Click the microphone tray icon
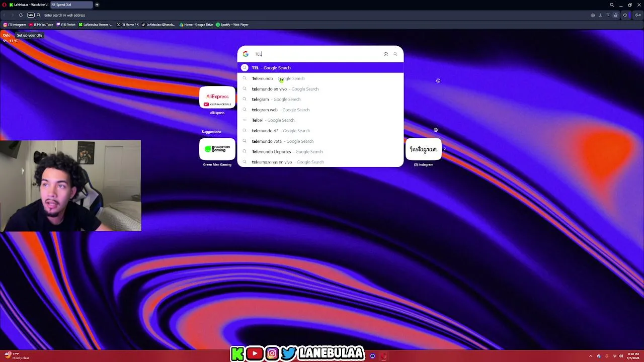Screen dimensions: 644x362 pos(606,356)
